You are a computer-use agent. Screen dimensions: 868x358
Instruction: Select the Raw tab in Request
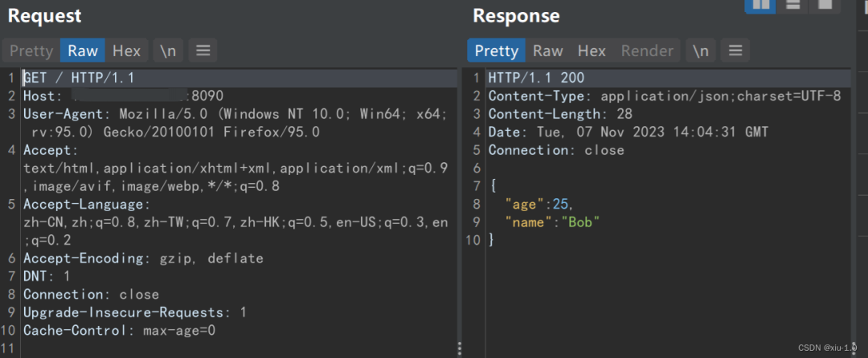tap(83, 51)
